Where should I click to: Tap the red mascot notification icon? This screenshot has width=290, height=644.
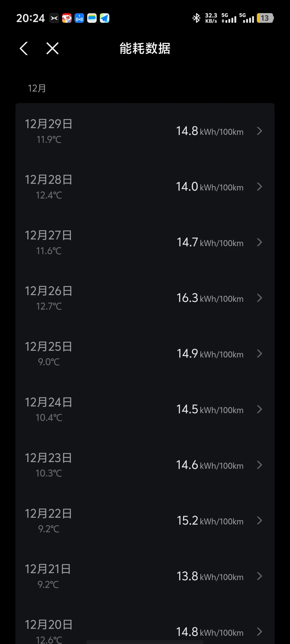67,18
